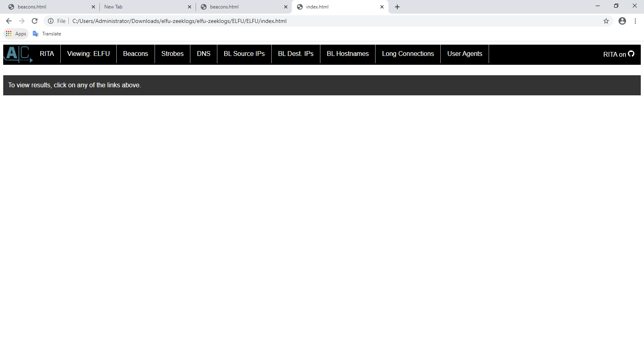Restore down the Chrome window
The width and height of the screenshot is (644, 346).
point(616,6)
